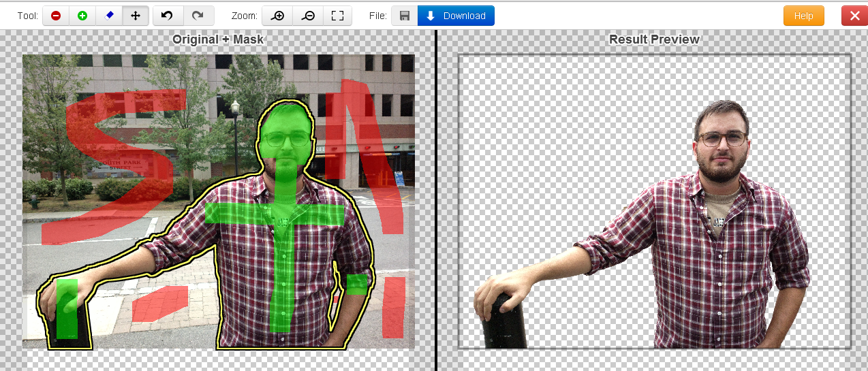This screenshot has width=868, height=371.
Task: Redo the last undone action
Action: [198, 16]
